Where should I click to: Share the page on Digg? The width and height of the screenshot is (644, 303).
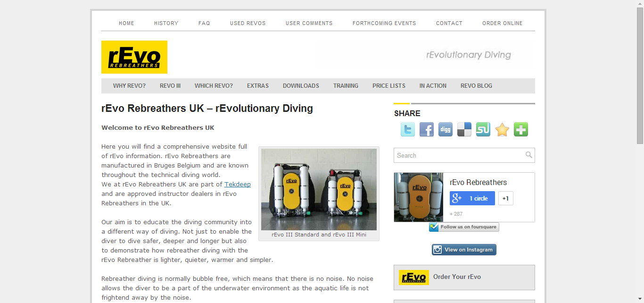pyautogui.click(x=446, y=129)
